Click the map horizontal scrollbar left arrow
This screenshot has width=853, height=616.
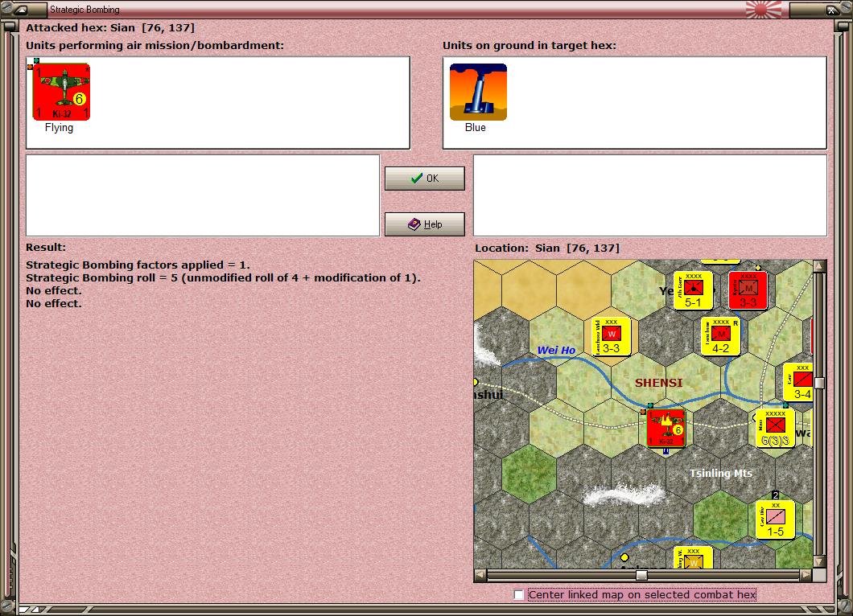tap(480, 575)
